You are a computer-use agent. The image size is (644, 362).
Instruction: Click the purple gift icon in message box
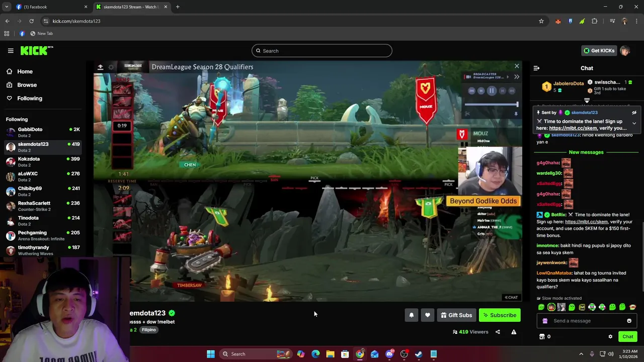pyautogui.click(x=545, y=321)
